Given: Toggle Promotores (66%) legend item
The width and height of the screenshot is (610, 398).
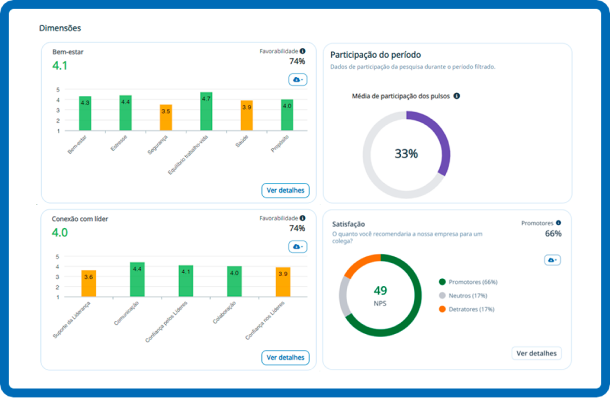Looking at the screenshot, I should [468, 282].
